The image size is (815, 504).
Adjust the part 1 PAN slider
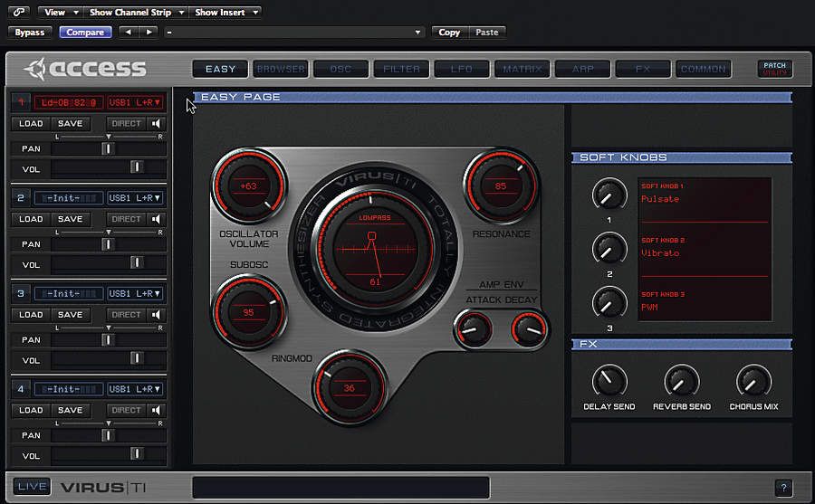(x=109, y=148)
